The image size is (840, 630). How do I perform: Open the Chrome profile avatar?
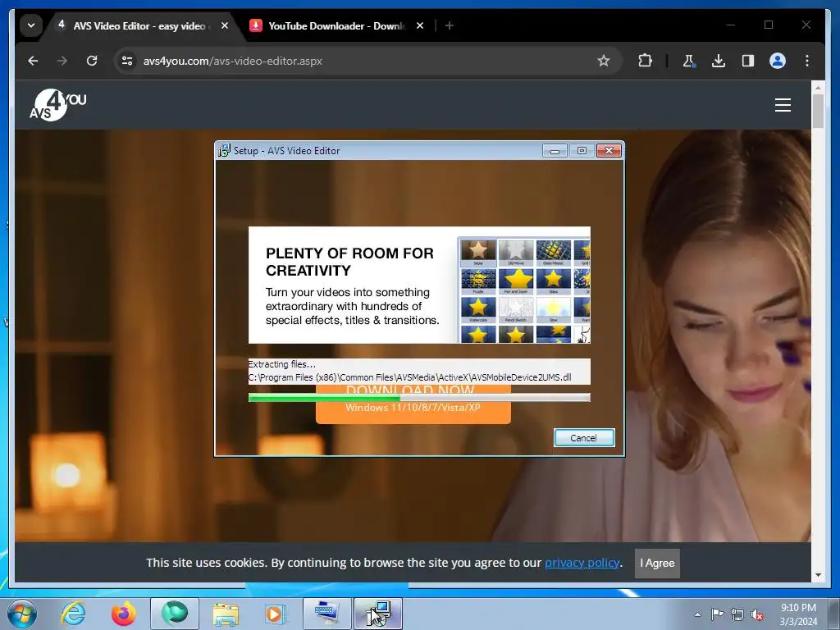click(x=778, y=61)
